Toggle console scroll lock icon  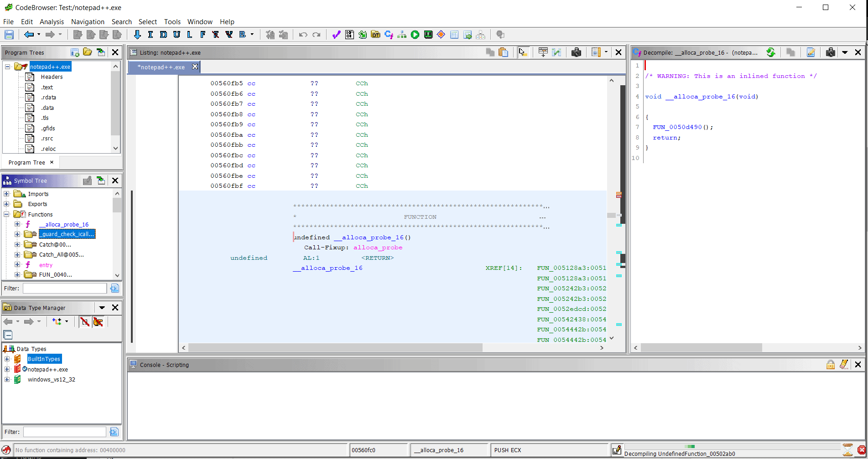830,365
